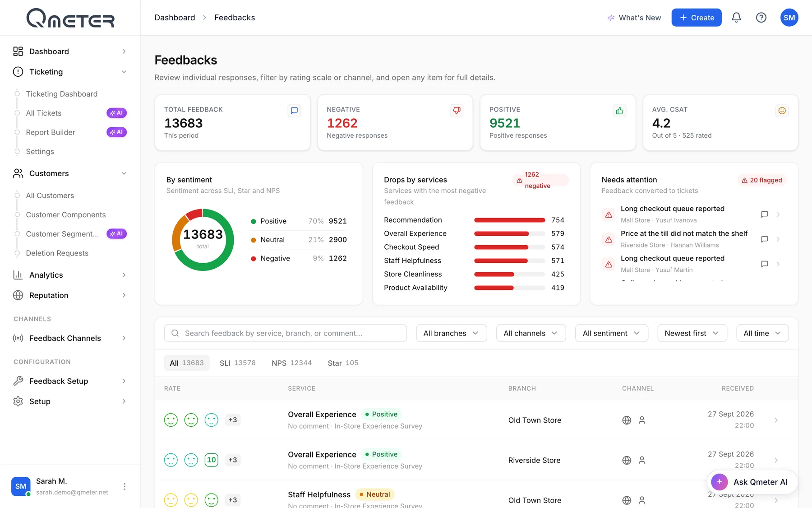The width and height of the screenshot is (812, 508).
Task: Open the All branches filter dropdown
Action: (451, 333)
